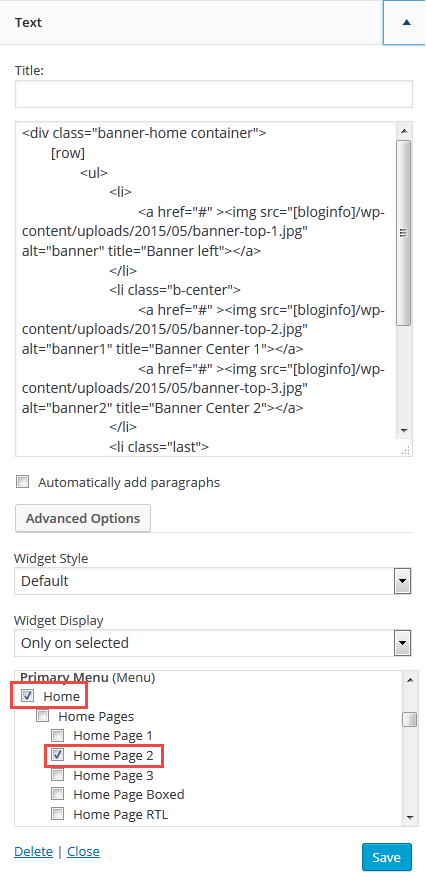
Task: Click the menu list scrollbar up arrow
Action: pyautogui.click(x=410, y=680)
